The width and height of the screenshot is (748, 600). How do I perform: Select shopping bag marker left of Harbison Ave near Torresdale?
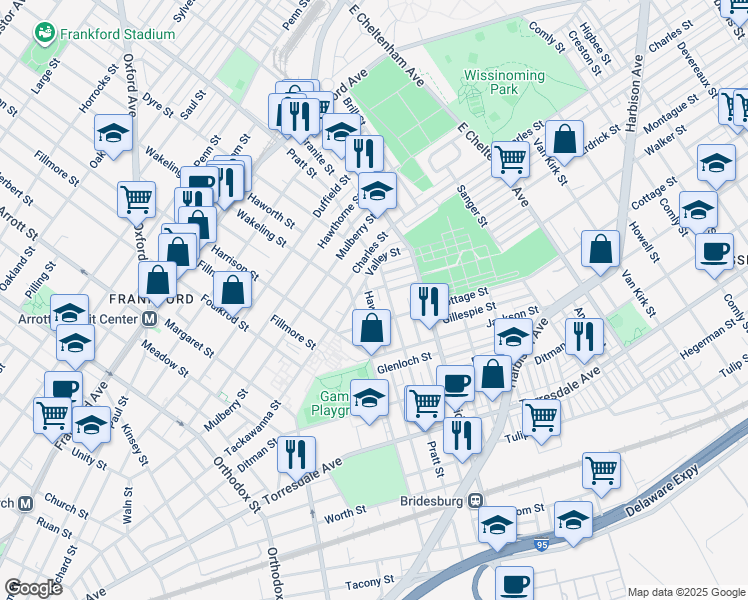[493, 377]
